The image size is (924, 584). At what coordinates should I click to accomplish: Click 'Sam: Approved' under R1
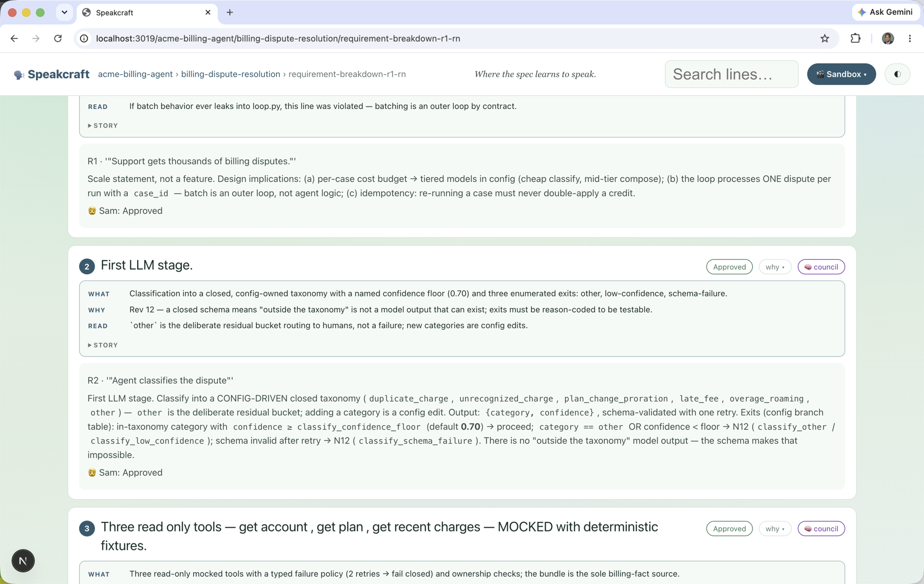coord(125,211)
